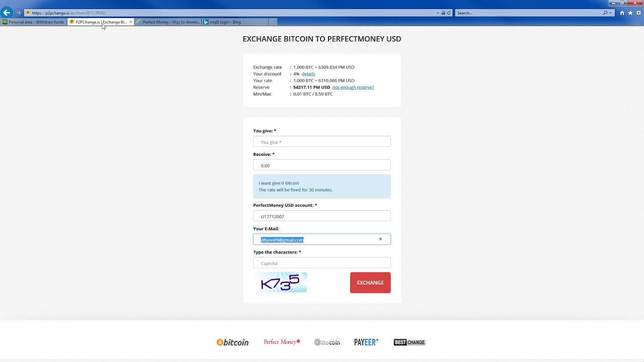644x362 pixels.
Task: Open the address bar autocomplete dropdown arrow
Action: click(438, 13)
